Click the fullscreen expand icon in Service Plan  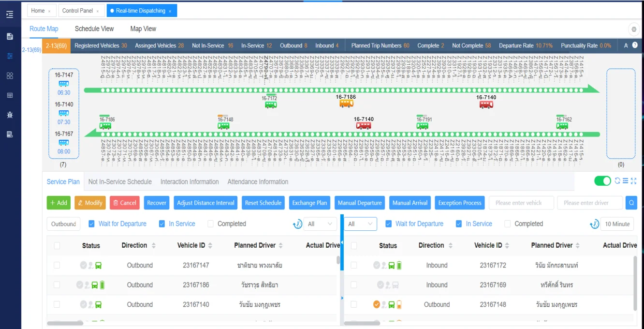[x=633, y=181]
